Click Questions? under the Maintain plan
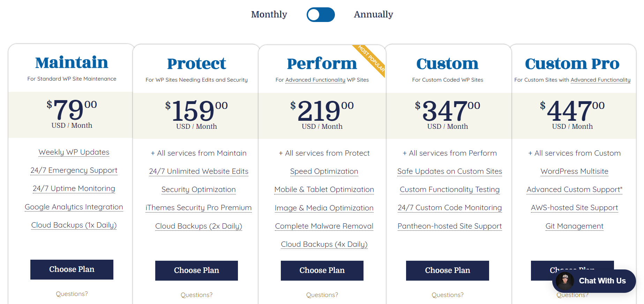Viewport: 644px width, 304px height. pyautogui.click(x=72, y=294)
